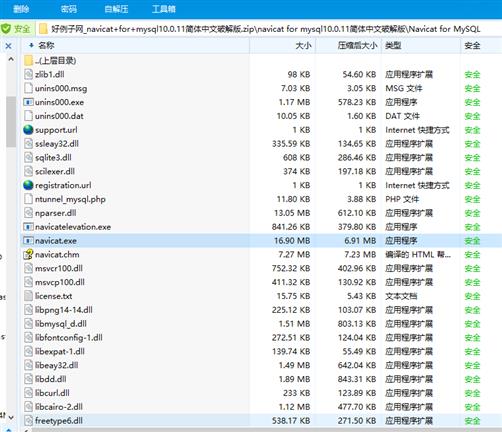Click the left vertical scrollbar thumb
502x432 pixels.
11,122
